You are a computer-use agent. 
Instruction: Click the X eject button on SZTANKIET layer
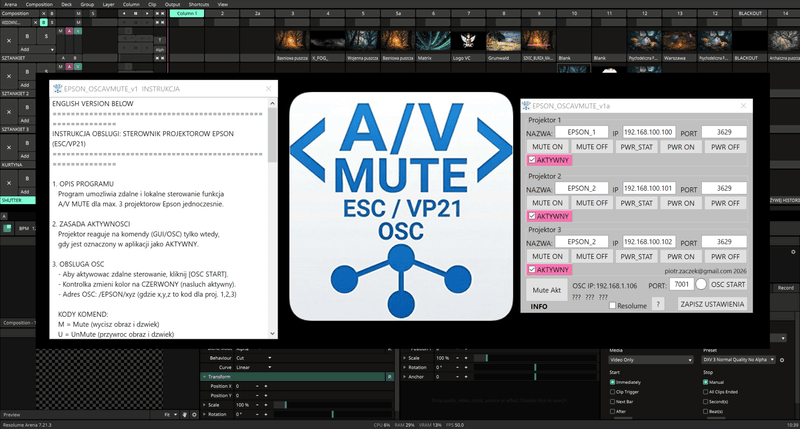(9, 40)
